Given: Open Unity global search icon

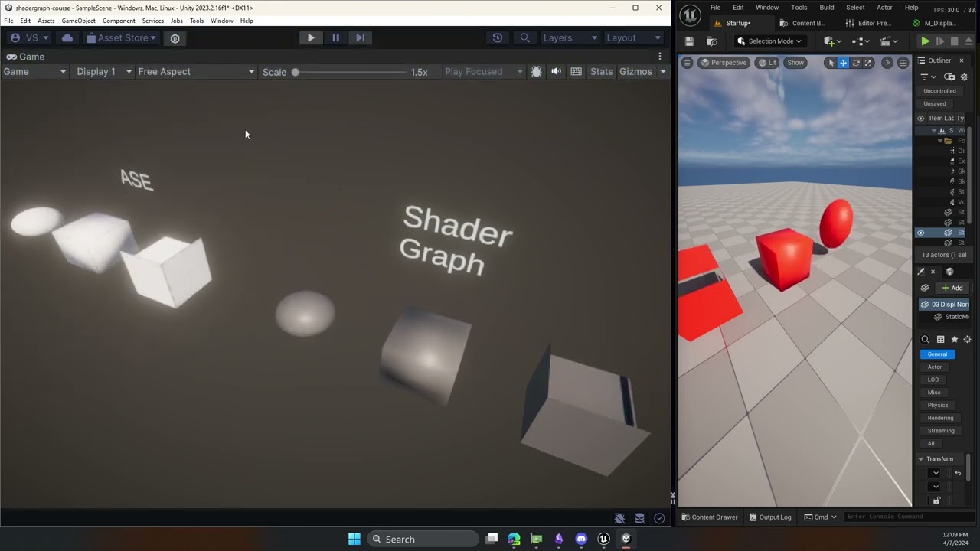Looking at the screenshot, I should tap(524, 37).
